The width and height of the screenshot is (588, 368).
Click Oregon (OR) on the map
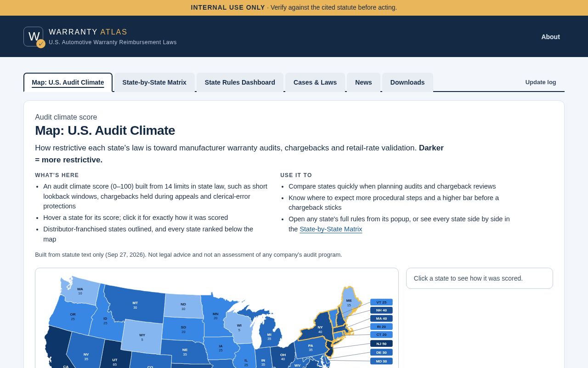click(x=73, y=316)
